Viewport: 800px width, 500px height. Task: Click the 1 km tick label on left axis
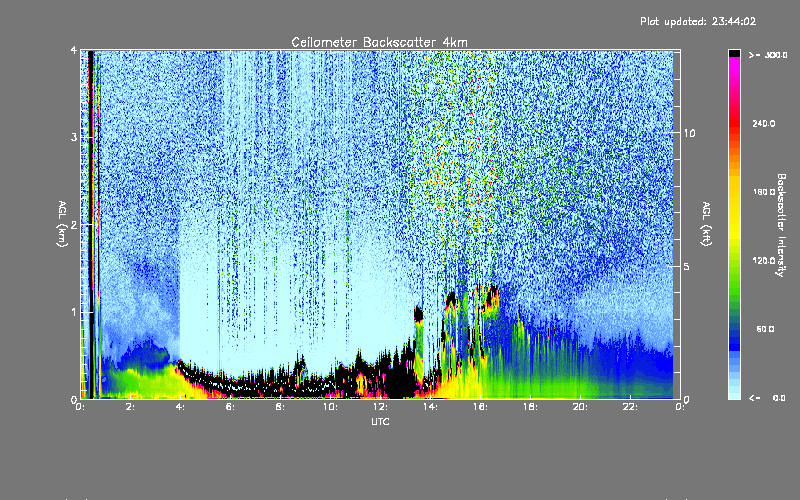point(74,312)
